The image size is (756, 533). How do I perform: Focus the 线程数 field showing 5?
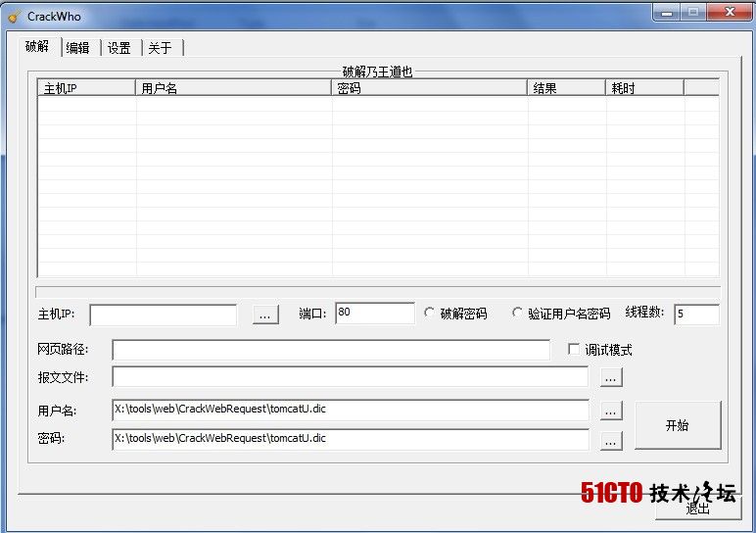click(x=696, y=315)
